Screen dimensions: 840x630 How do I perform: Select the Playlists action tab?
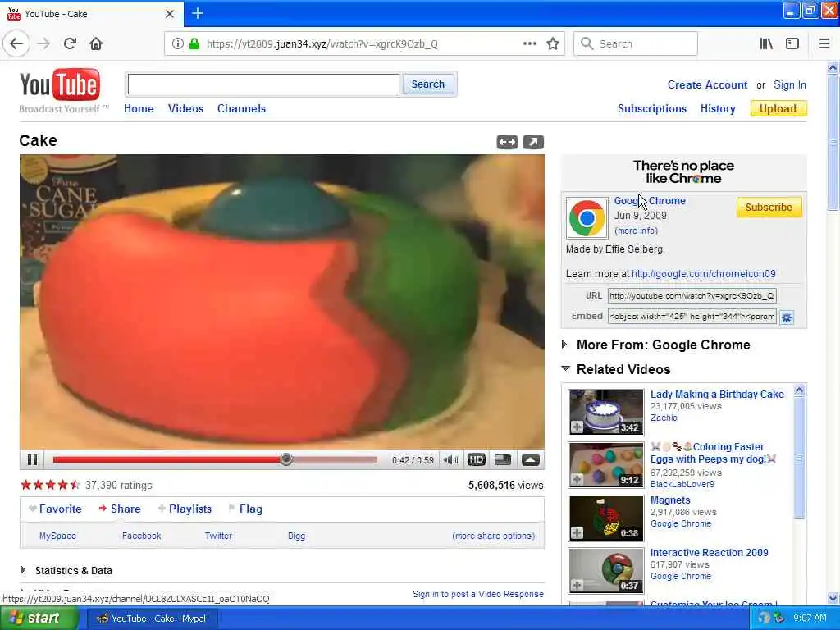pyautogui.click(x=185, y=509)
